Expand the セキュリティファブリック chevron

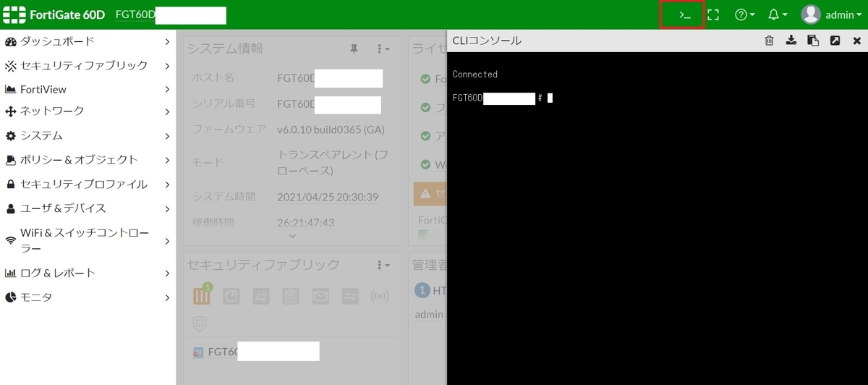coord(167,66)
